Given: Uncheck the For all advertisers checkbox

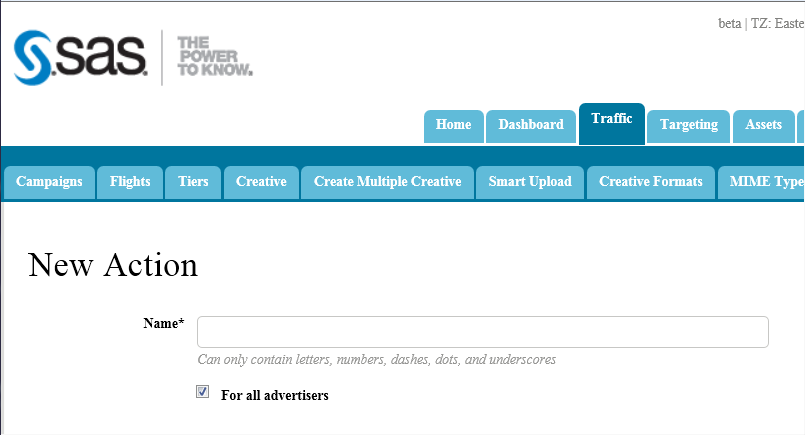Looking at the screenshot, I should tap(203, 393).
